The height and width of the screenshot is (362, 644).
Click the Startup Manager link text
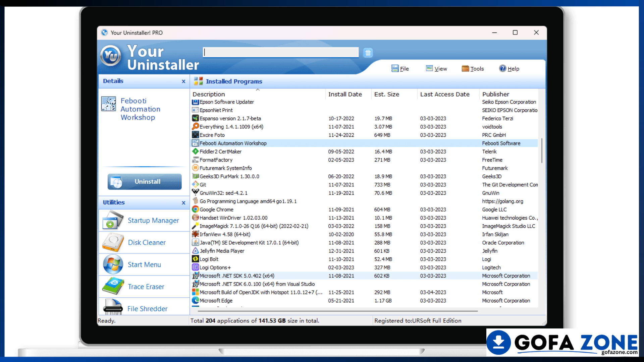(x=153, y=221)
